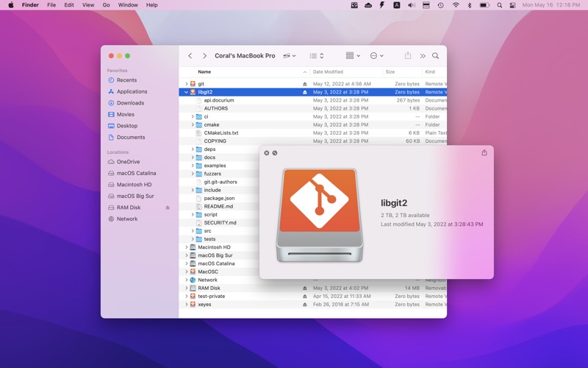588x368 pixels.
Task: Click the libgit2 drive preview image
Action: click(x=320, y=215)
